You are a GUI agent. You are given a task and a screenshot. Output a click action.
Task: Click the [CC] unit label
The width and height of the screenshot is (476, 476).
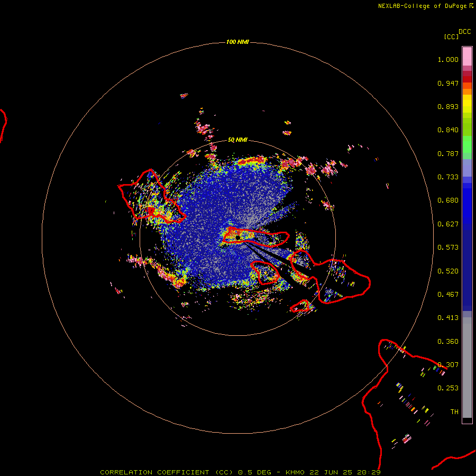click(x=451, y=36)
